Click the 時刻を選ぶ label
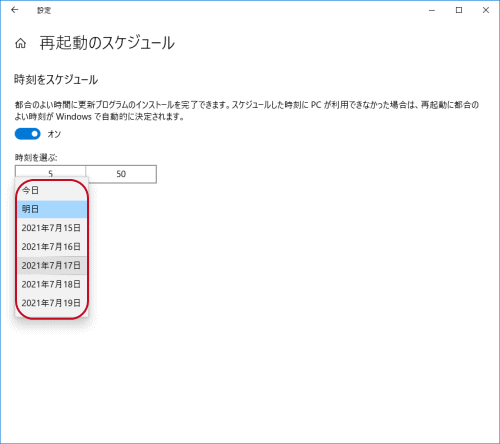500x444 pixels. [36, 157]
